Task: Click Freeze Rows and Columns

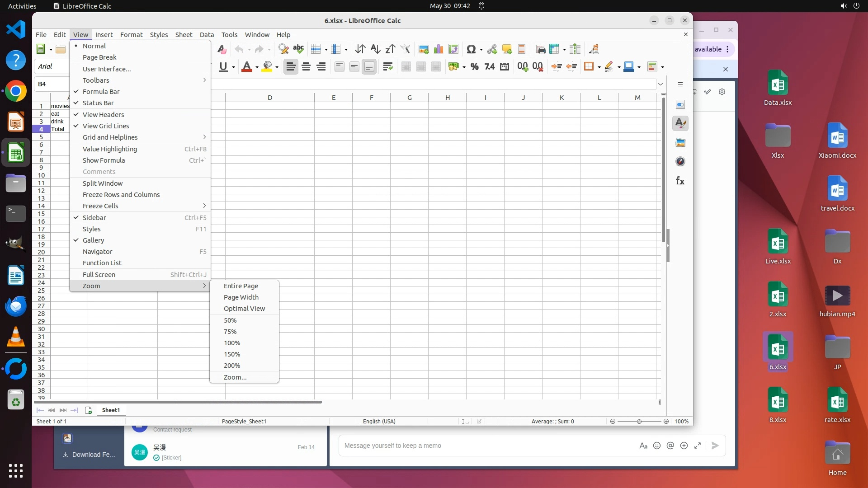Action: pos(121,195)
